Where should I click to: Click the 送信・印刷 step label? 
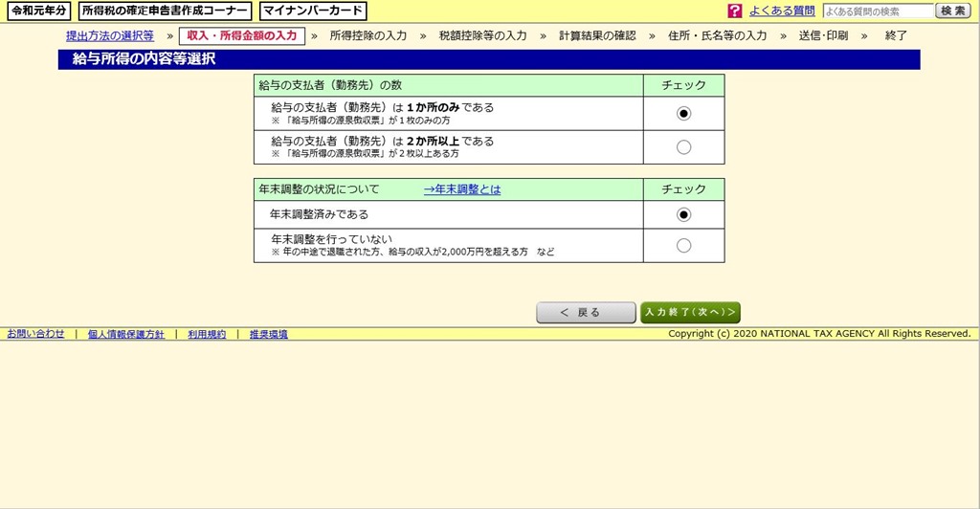tap(823, 36)
